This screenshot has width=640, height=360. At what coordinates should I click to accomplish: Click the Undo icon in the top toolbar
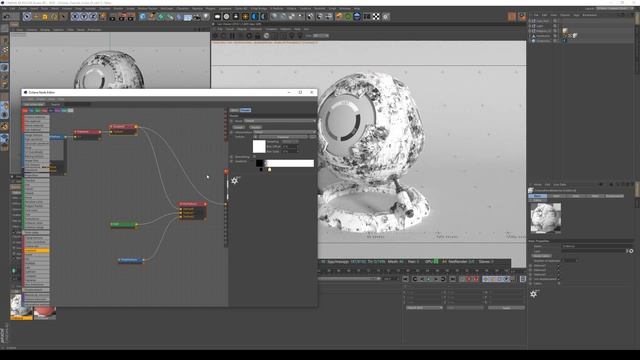click(x=7, y=17)
